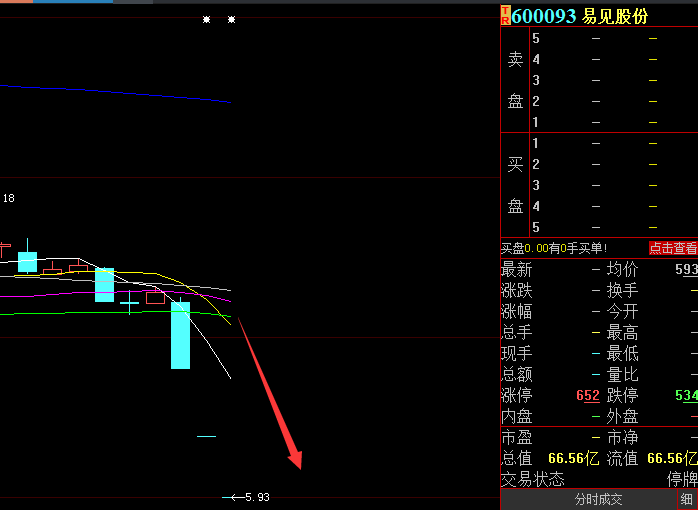Click the 流值 66.56亿 float value
The width and height of the screenshot is (698, 510).
coord(672,458)
